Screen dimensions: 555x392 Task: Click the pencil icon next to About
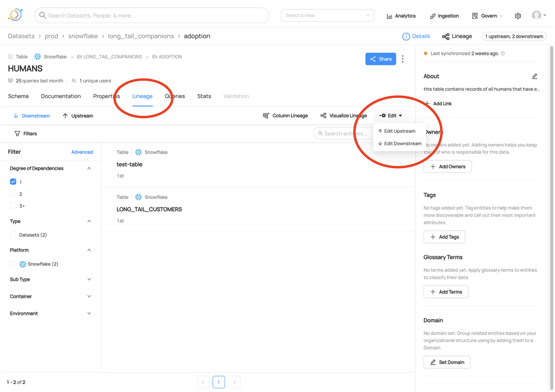point(534,76)
